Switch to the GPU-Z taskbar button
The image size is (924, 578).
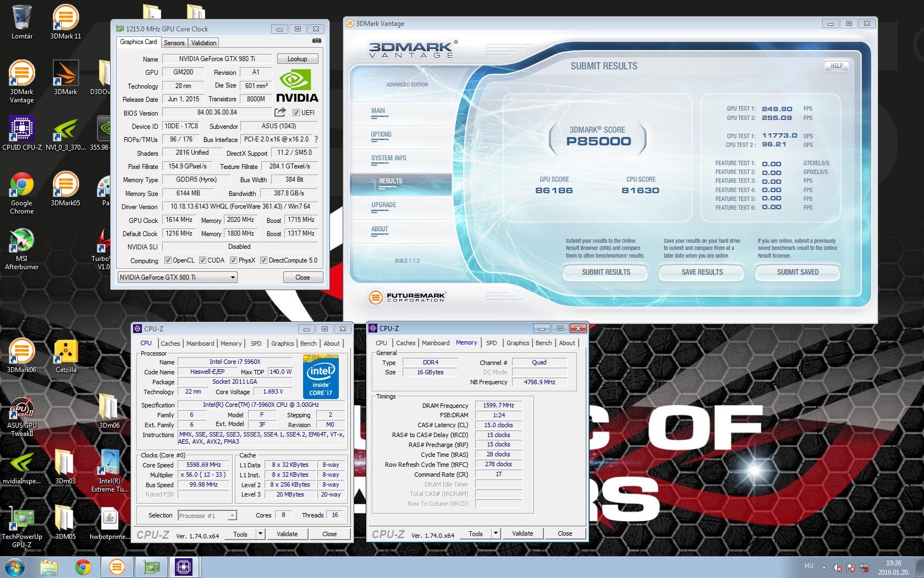coord(151,567)
